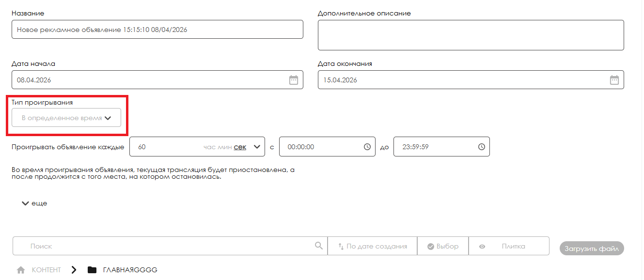This screenshot has width=644, height=280.
Task: Toggle the Плитка tile view
Action: tap(508, 246)
